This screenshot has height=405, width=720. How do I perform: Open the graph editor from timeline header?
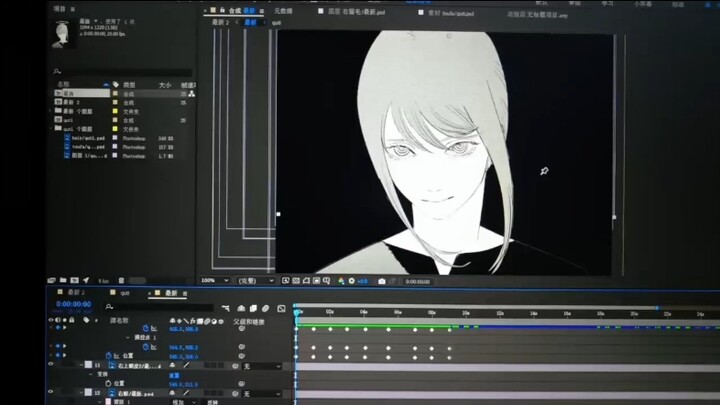pos(281,308)
